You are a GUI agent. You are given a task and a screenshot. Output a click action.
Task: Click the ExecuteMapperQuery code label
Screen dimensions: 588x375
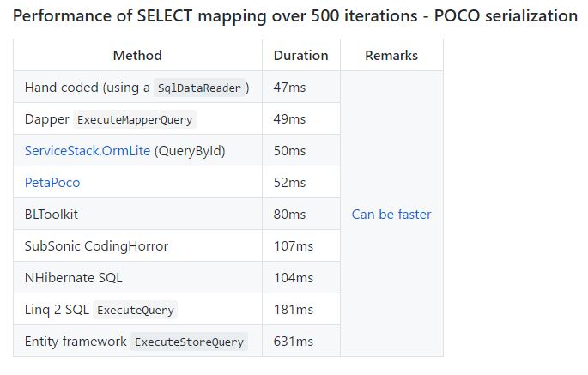[136, 119]
